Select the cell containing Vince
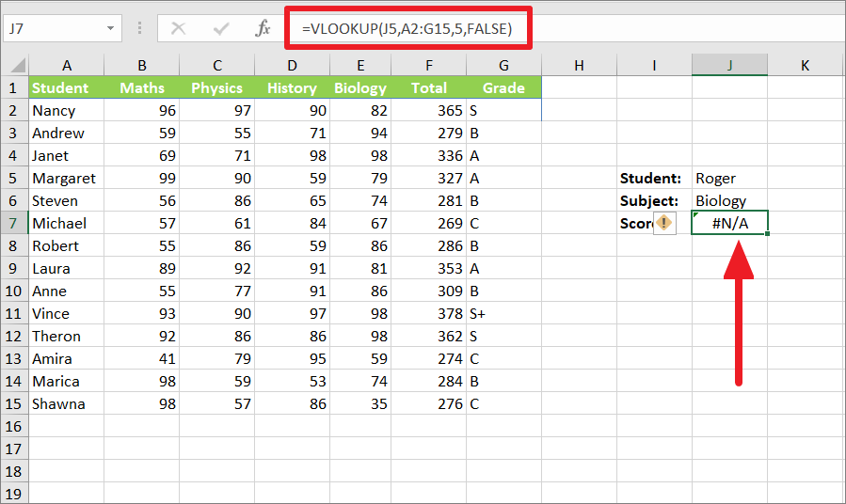The height and width of the screenshot is (504, 846). tap(67, 314)
